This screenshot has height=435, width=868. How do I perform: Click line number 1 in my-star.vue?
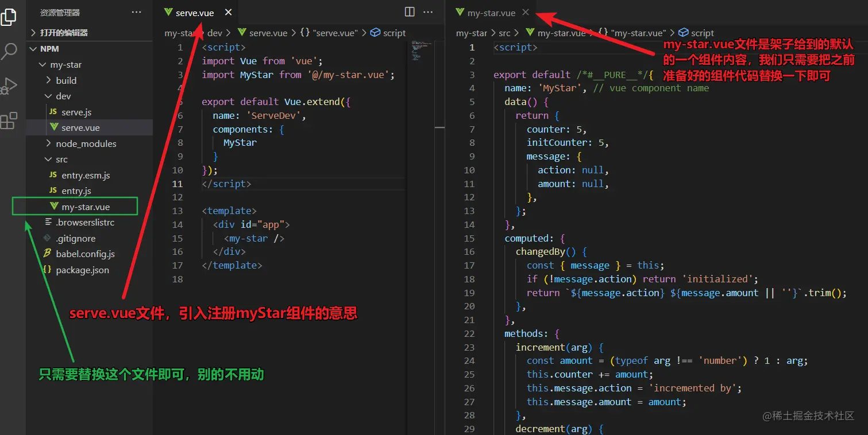pyautogui.click(x=473, y=47)
